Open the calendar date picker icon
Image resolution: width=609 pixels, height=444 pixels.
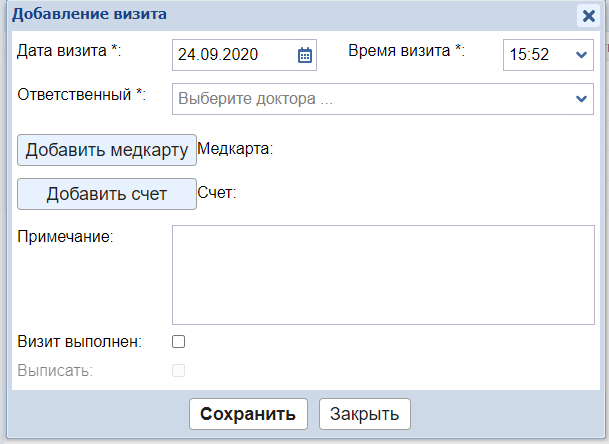point(305,55)
